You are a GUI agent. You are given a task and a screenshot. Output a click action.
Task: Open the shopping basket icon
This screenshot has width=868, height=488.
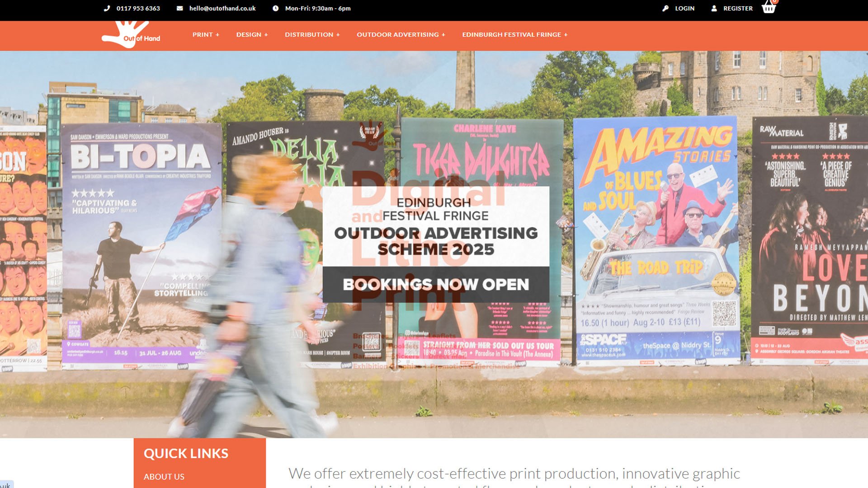(x=769, y=7)
